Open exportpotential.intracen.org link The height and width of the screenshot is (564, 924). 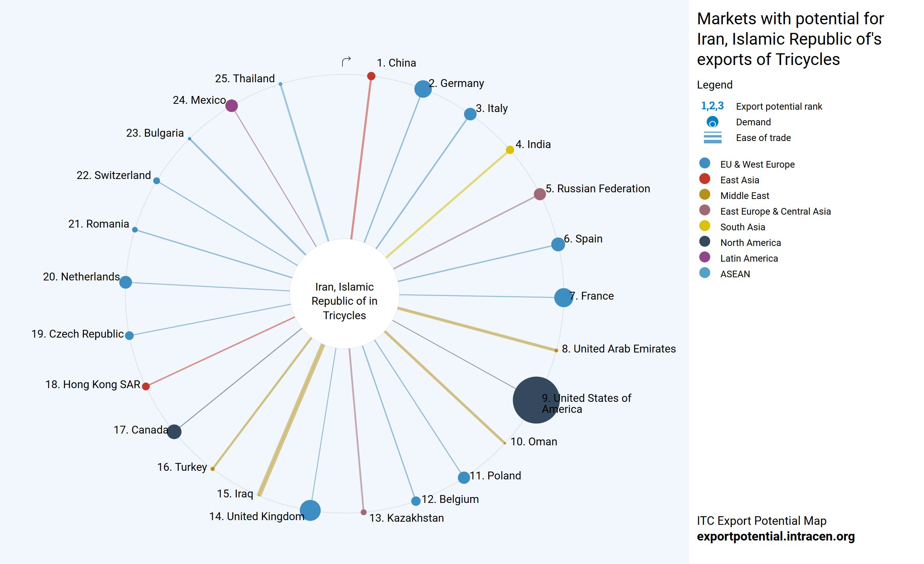775,536
